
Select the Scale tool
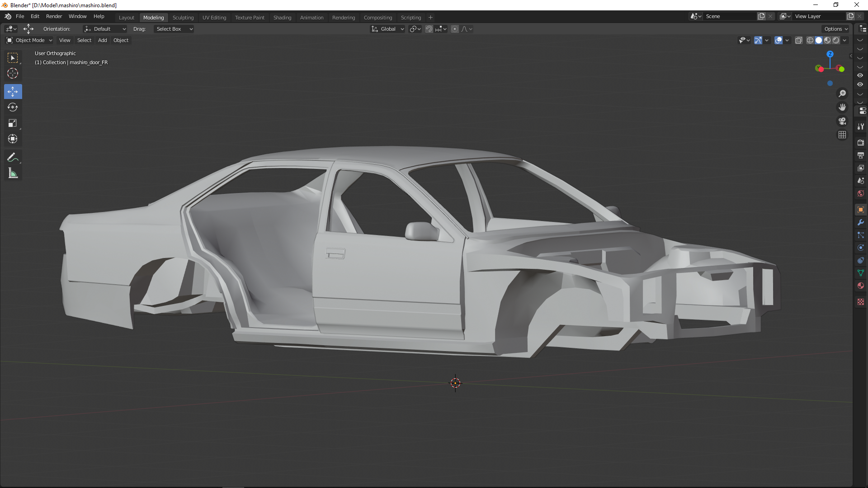tap(13, 123)
